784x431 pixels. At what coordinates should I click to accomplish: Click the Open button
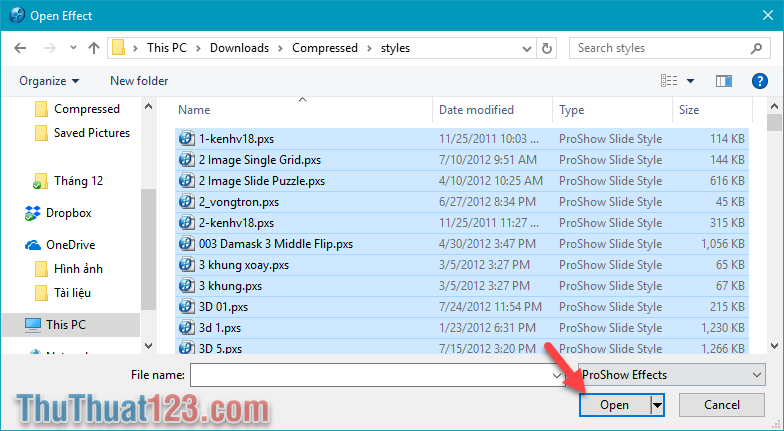tap(614, 405)
